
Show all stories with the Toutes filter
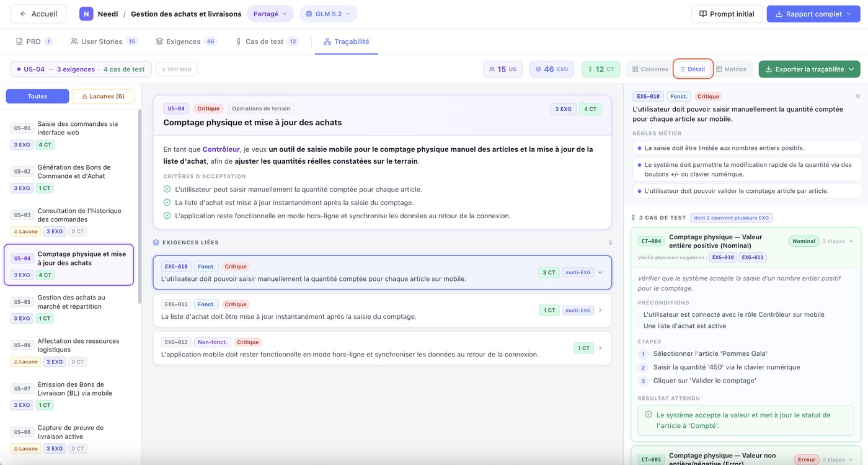[x=37, y=96]
